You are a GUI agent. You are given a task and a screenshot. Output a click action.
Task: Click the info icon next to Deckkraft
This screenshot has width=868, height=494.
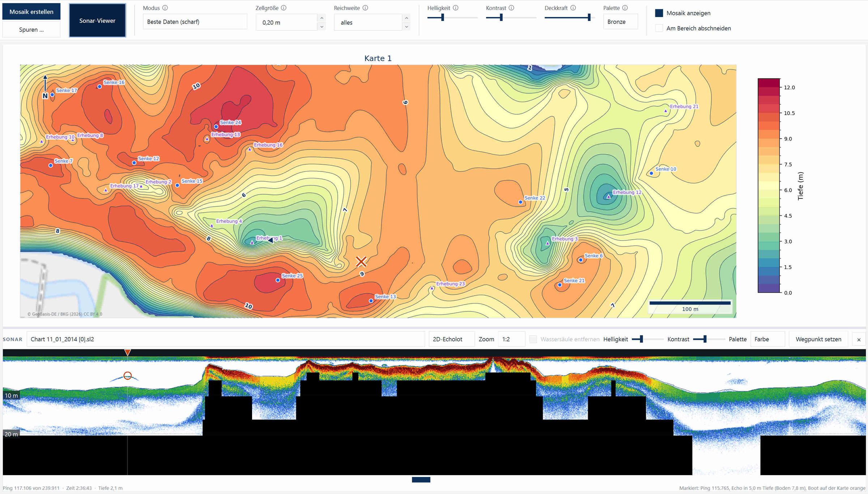click(x=573, y=8)
